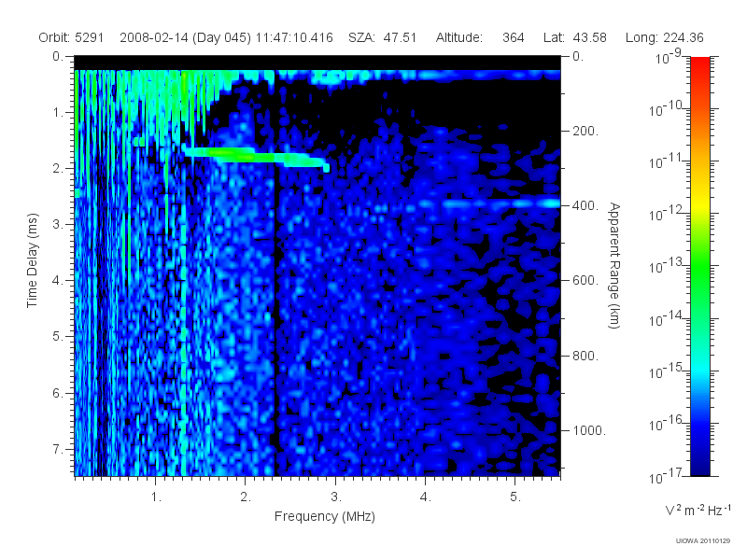Viewport: 747px width, 560px height.
Task: Click the color bar units 'V² m⁻² Hz⁻¹' label
Action: [698, 510]
